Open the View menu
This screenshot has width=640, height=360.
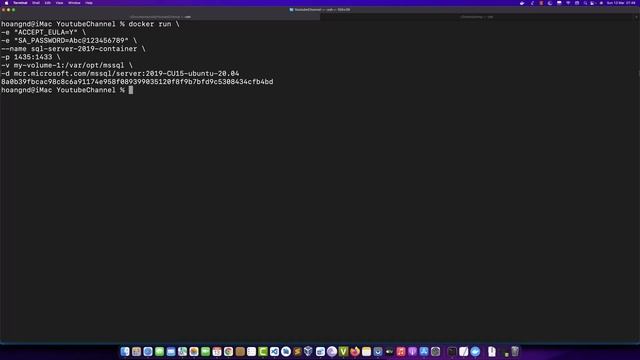pyautogui.click(x=59, y=3)
